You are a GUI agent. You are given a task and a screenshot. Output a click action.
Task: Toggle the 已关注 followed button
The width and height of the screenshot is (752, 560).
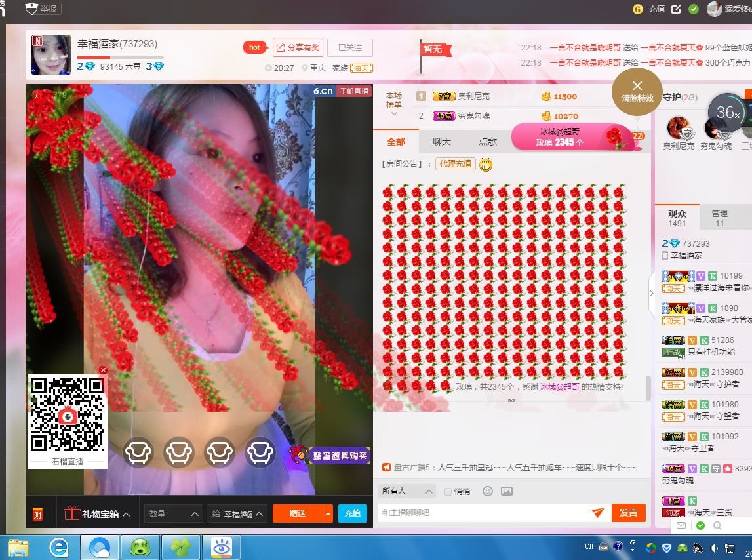coord(349,48)
